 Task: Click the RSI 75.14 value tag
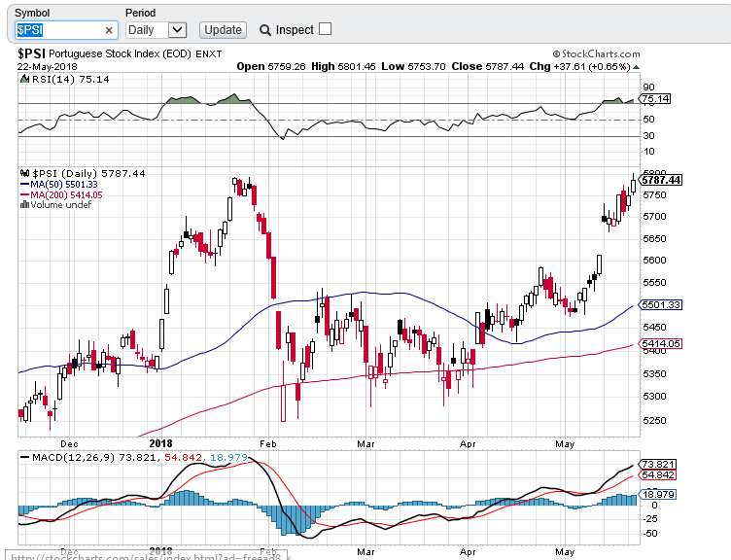pyautogui.click(x=655, y=99)
